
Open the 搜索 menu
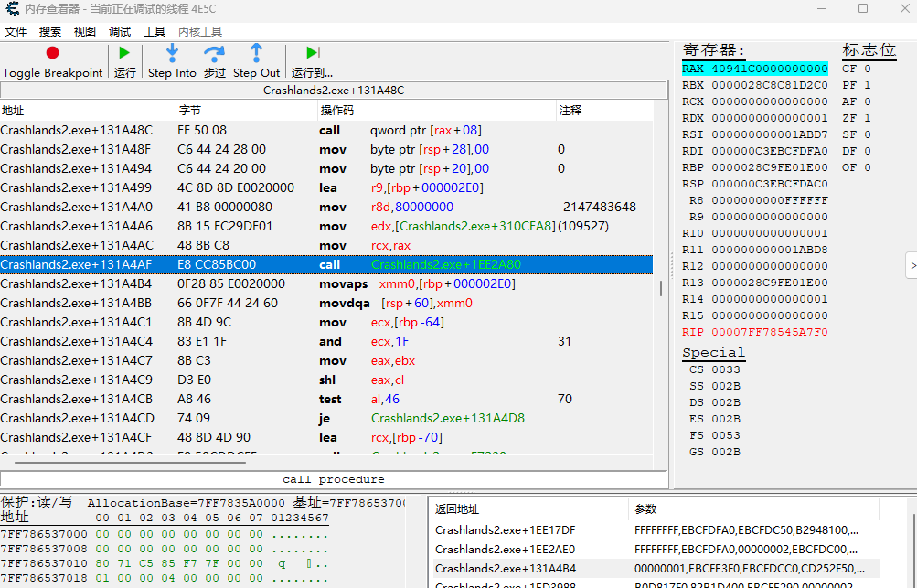[x=50, y=32]
